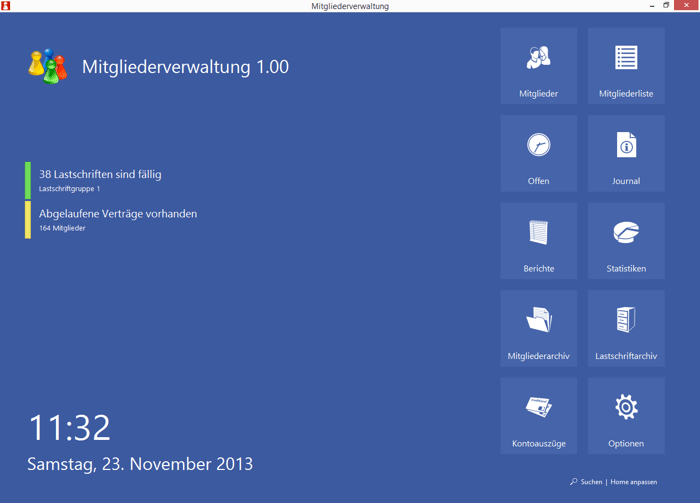The height and width of the screenshot is (503, 700).
Task: Open the Kontoauszüge tile
Action: (538, 416)
